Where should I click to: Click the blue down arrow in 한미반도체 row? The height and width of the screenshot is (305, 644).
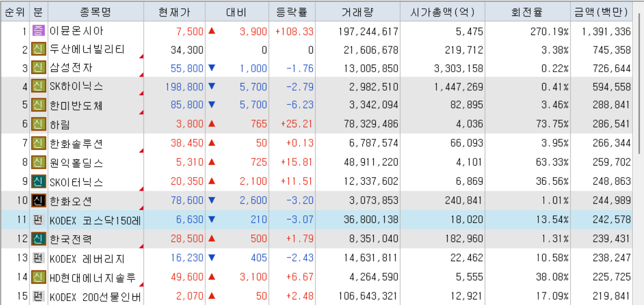coord(212,105)
